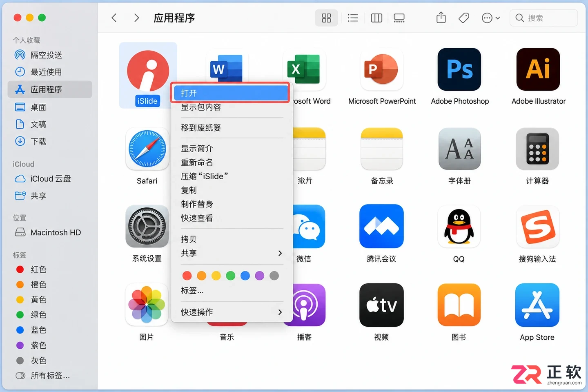
Task: Select the 字体册 Font Book icon
Action: click(459, 149)
